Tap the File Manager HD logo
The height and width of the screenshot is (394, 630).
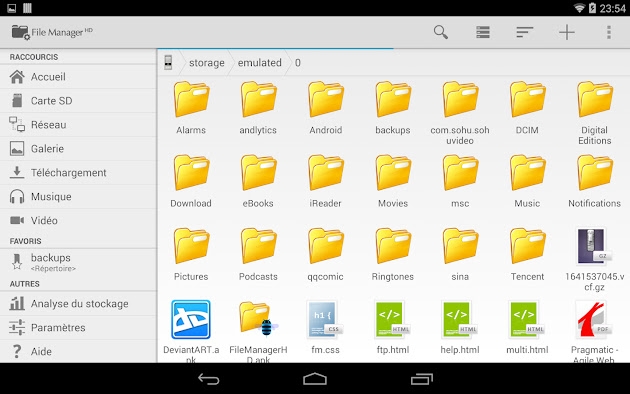click(x=52, y=32)
